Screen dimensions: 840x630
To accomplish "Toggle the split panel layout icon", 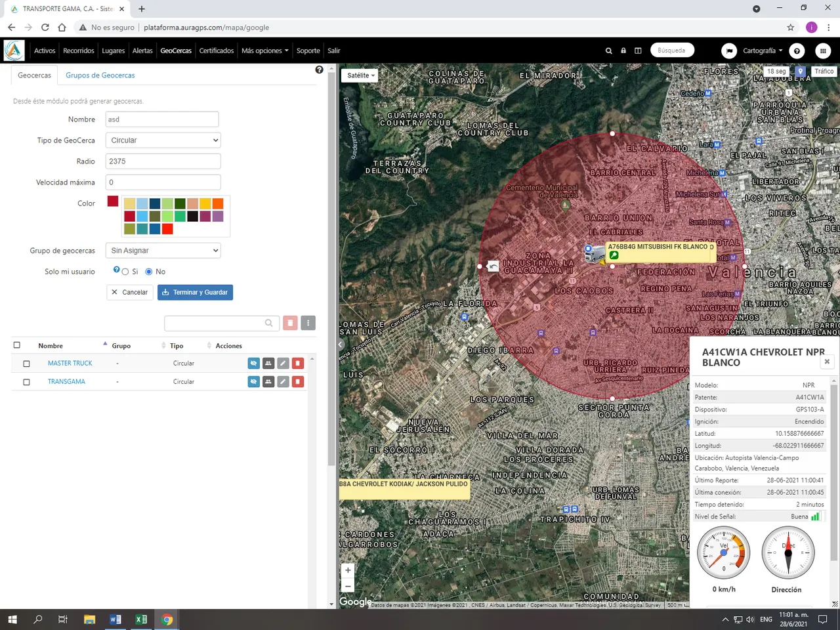I will 638,51.
